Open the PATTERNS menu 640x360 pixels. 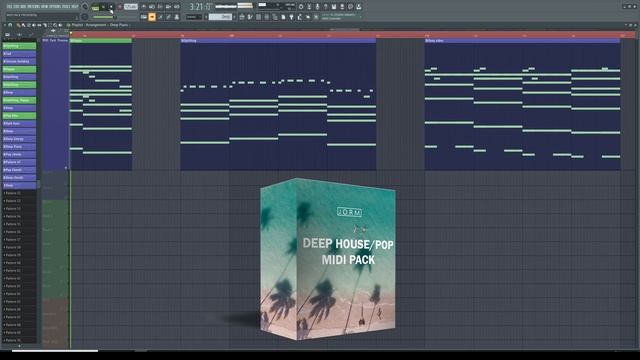(34, 7)
